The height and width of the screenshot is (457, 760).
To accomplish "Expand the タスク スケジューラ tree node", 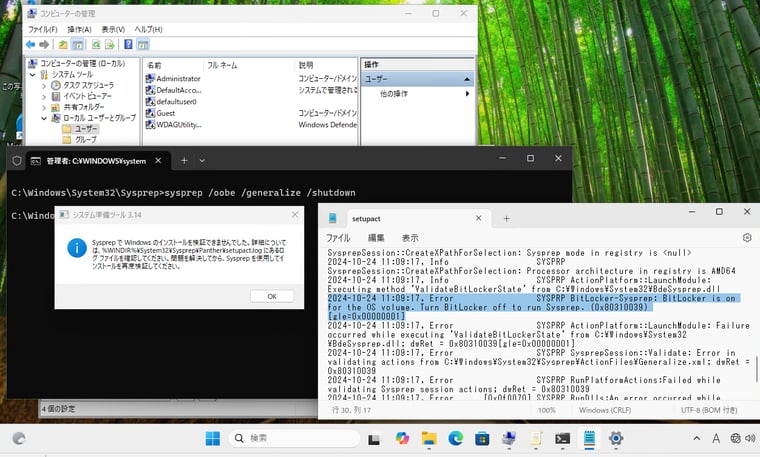I will coord(44,86).
